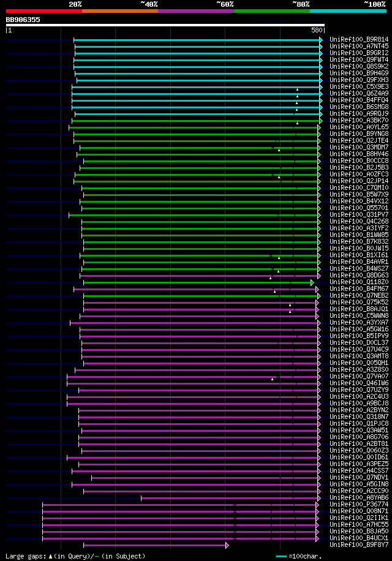Click the orange ~40% legend color segment

click(120, 11)
